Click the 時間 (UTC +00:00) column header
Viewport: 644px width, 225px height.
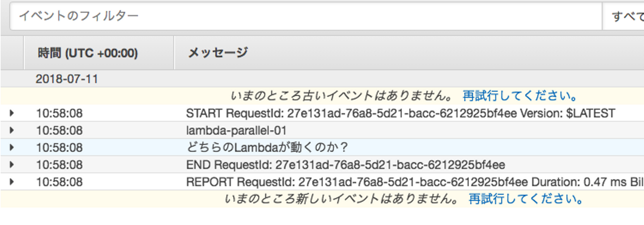(x=88, y=53)
